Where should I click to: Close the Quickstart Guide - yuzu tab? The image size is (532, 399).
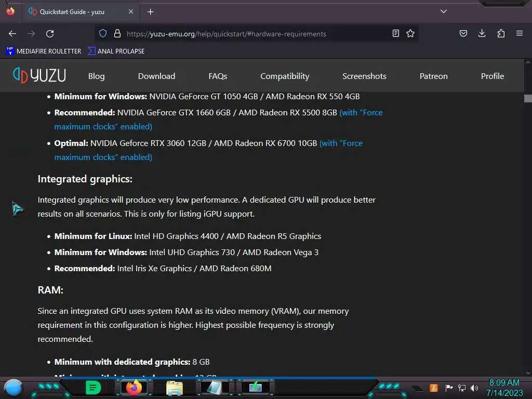click(x=130, y=11)
